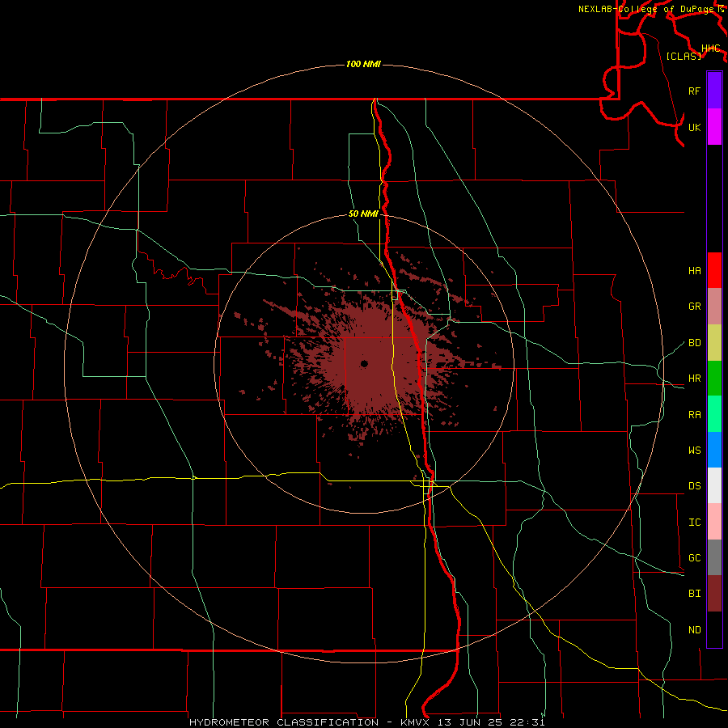Select the dusty-pink GR legend swatch
This screenshot has height=728, width=728.
pyautogui.click(x=714, y=307)
